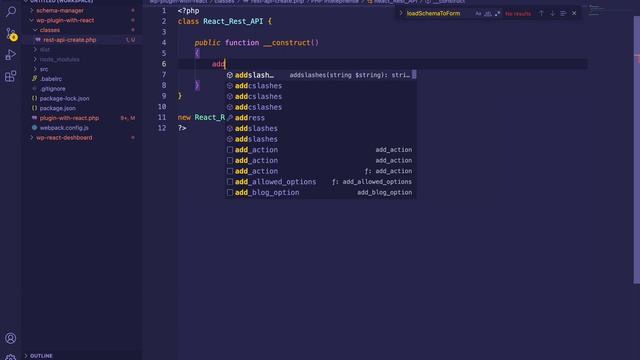Expand the replace field chevron in find widget

pyautogui.click(x=401, y=13)
